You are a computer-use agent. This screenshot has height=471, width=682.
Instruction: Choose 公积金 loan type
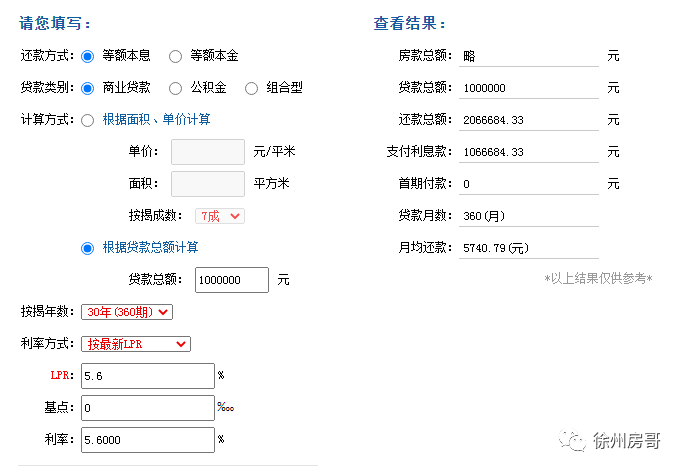[175, 88]
